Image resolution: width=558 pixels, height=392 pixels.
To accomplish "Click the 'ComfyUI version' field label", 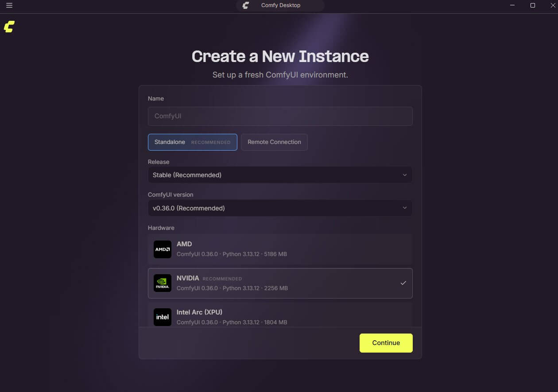I will point(170,194).
